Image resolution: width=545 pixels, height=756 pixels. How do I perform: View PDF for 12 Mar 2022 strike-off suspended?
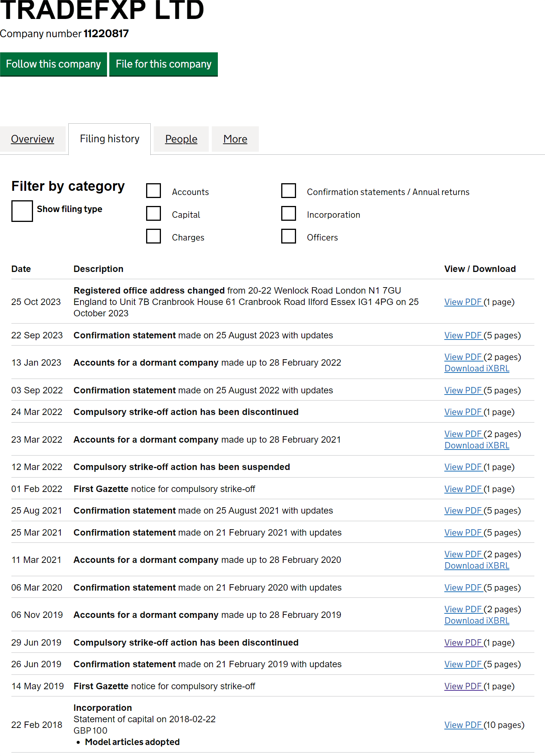coord(463,467)
